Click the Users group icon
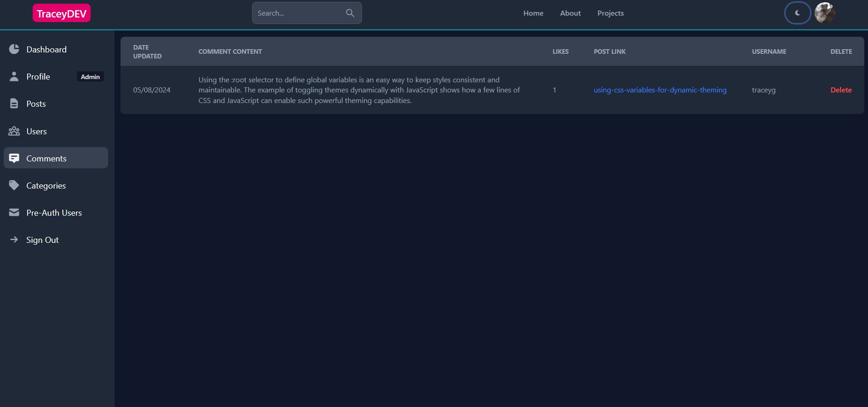868x407 pixels. point(14,132)
